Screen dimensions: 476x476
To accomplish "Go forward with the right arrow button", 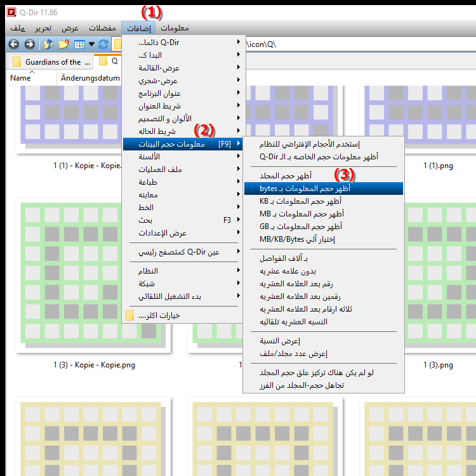I will pyautogui.click(x=29, y=44).
